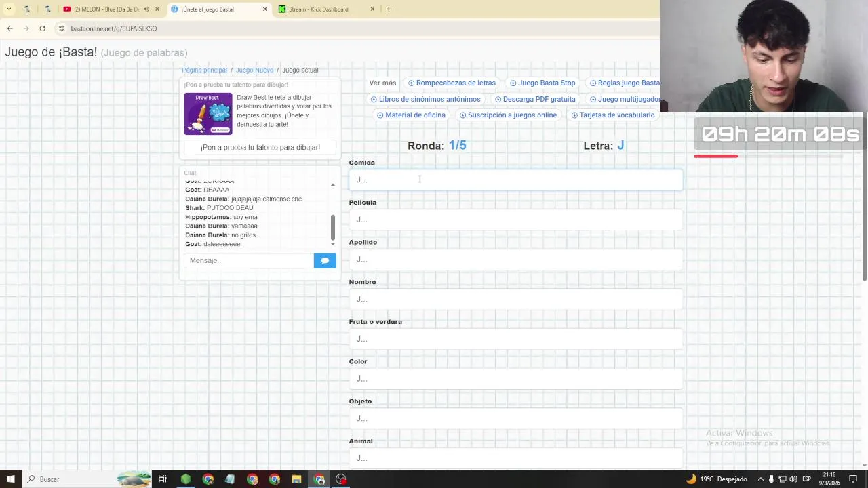Open weather widget showing 19°C Despejado

pos(716,479)
